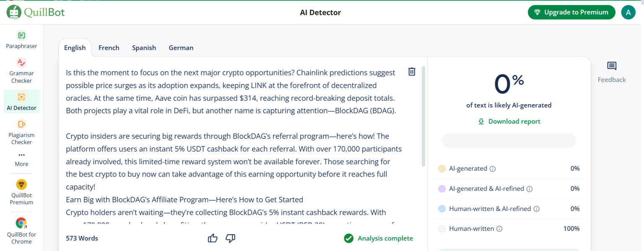Open the Feedback panel icon
The height and width of the screenshot is (251, 644).
tap(612, 66)
